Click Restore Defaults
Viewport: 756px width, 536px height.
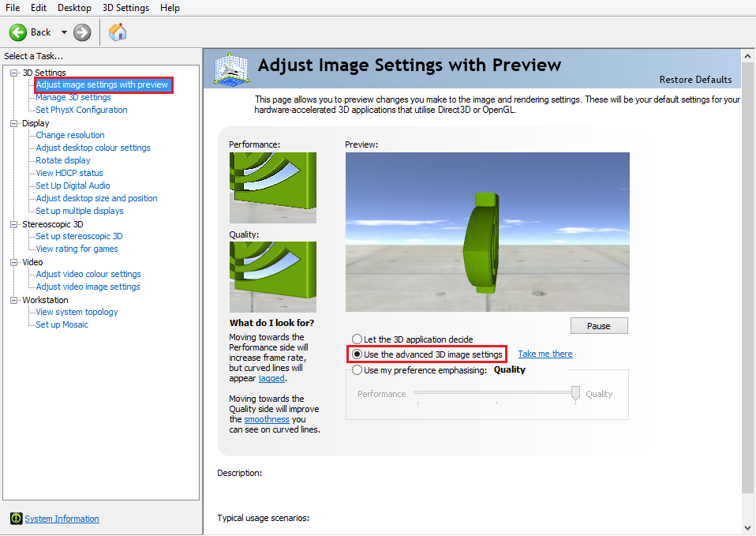pos(695,80)
